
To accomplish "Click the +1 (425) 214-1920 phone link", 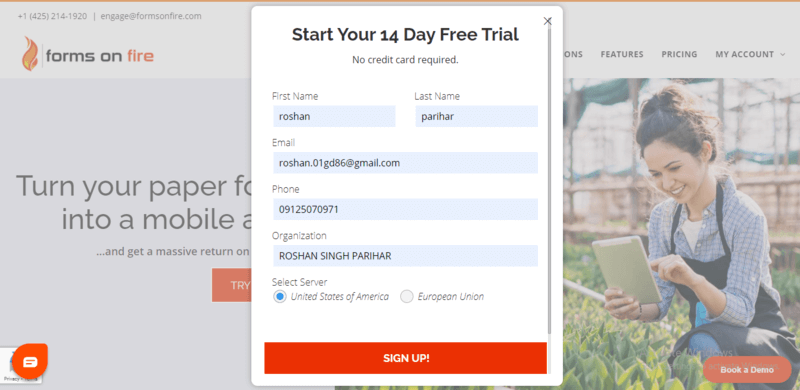I will [x=52, y=16].
